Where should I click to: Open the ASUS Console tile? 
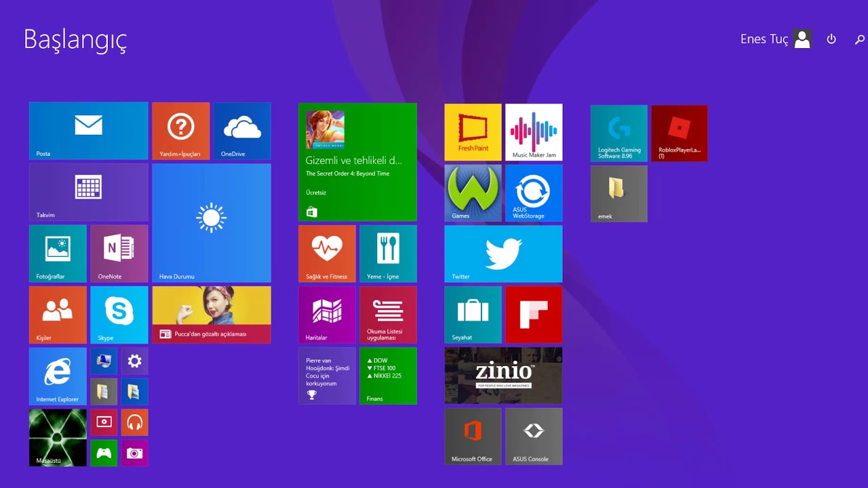(534, 436)
